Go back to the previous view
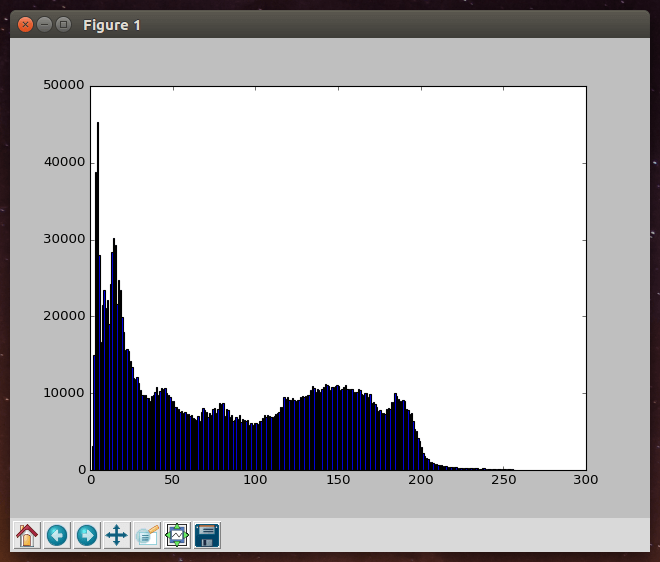 click(57, 535)
